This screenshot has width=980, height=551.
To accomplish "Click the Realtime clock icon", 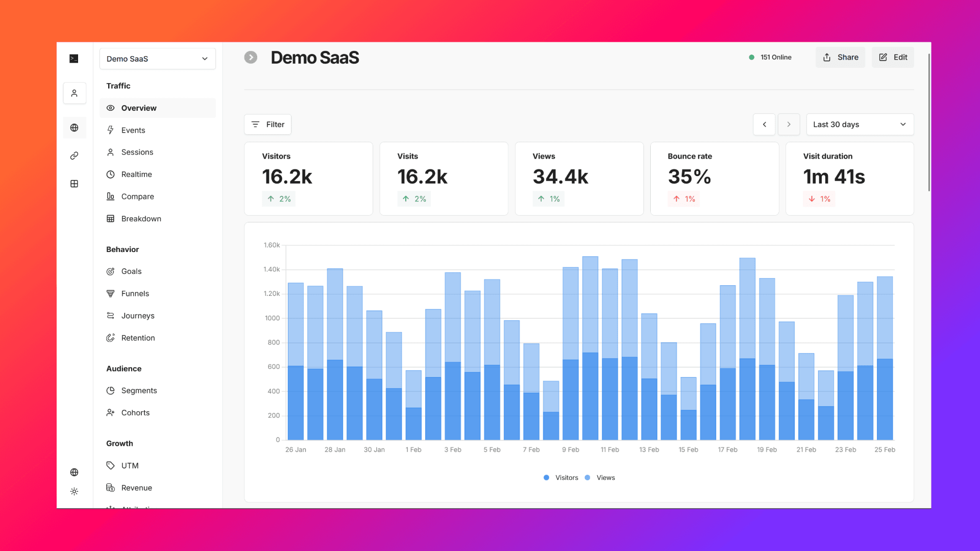I will tap(110, 174).
